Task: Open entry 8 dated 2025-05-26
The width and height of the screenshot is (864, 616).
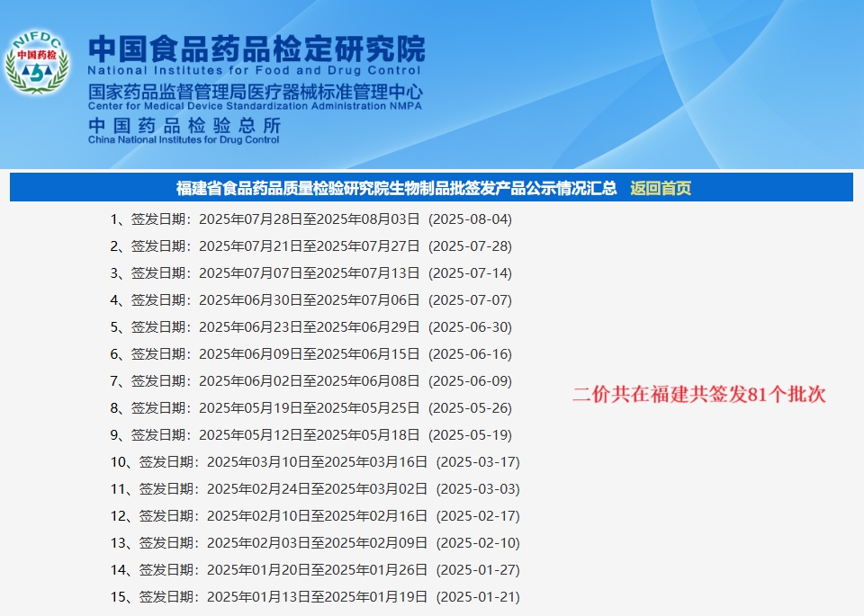Action: 310,408
